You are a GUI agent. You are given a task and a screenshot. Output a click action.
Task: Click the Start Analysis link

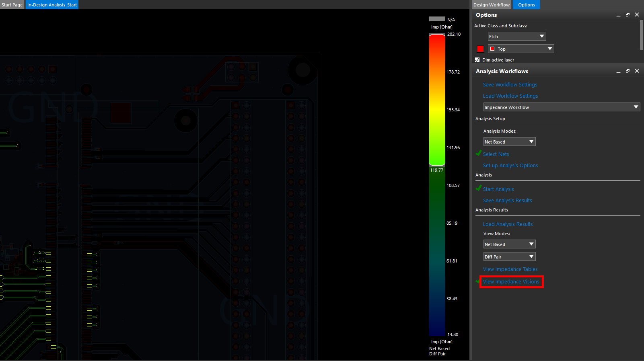[498, 189]
